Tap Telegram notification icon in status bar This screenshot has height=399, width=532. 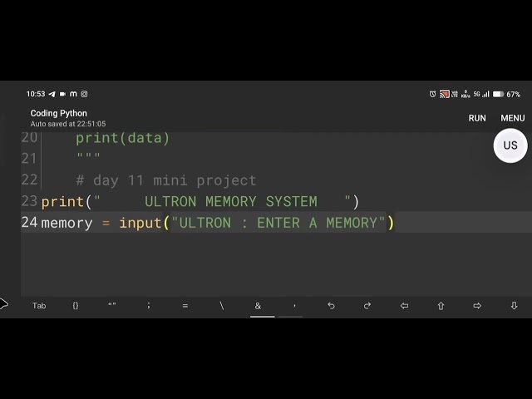click(52, 94)
